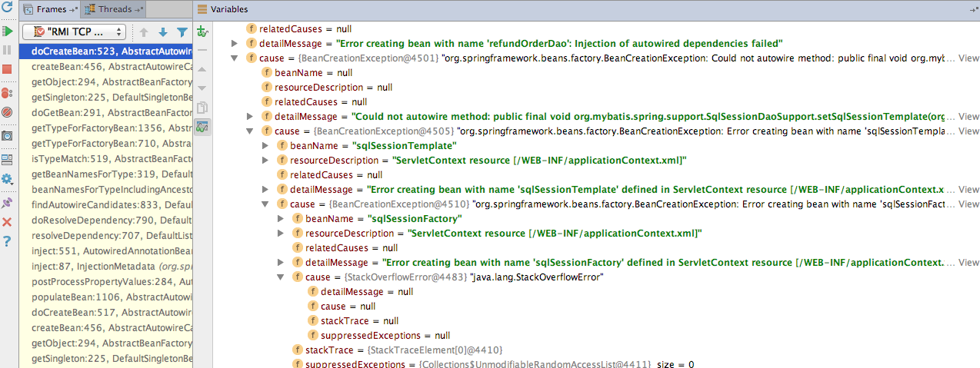Image resolution: width=980 pixels, height=368 pixels.
Task: Resume program with green play icon
Action: (8, 31)
